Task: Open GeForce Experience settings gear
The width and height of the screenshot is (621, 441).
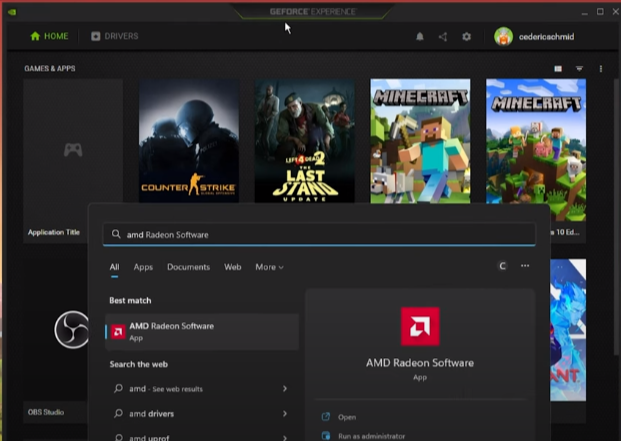Action: [466, 37]
